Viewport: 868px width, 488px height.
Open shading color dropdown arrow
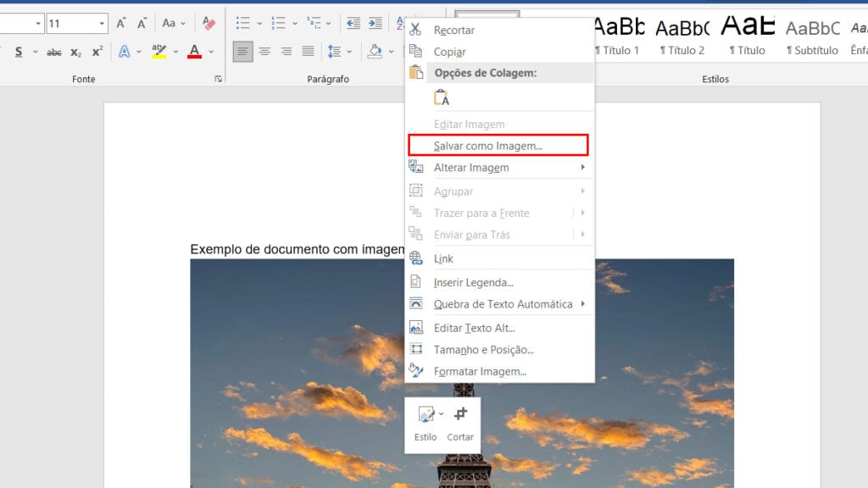coord(392,52)
